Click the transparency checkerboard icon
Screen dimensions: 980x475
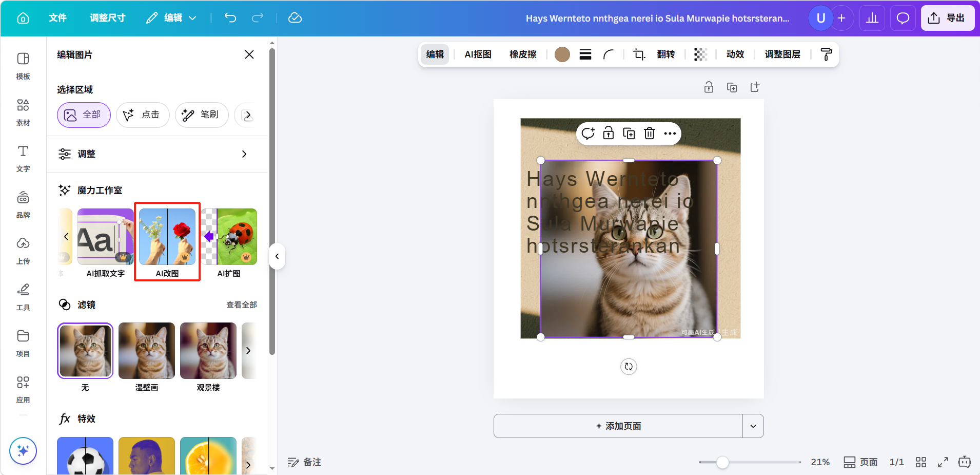click(x=700, y=54)
